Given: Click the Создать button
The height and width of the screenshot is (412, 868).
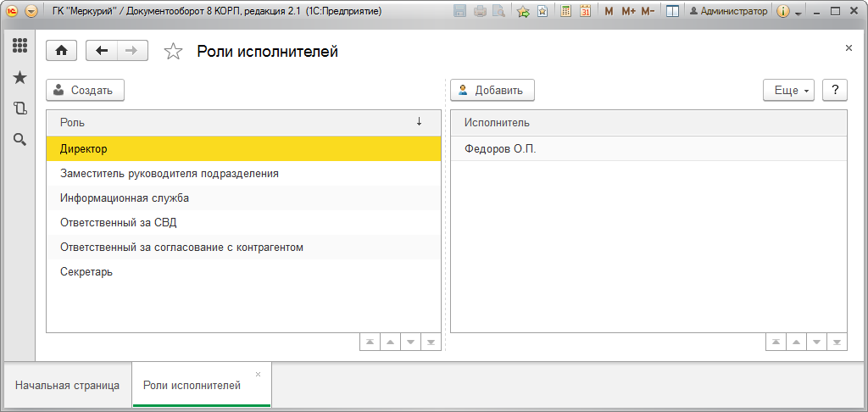Looking at the screenshot, I should click(x=86, y=90).
